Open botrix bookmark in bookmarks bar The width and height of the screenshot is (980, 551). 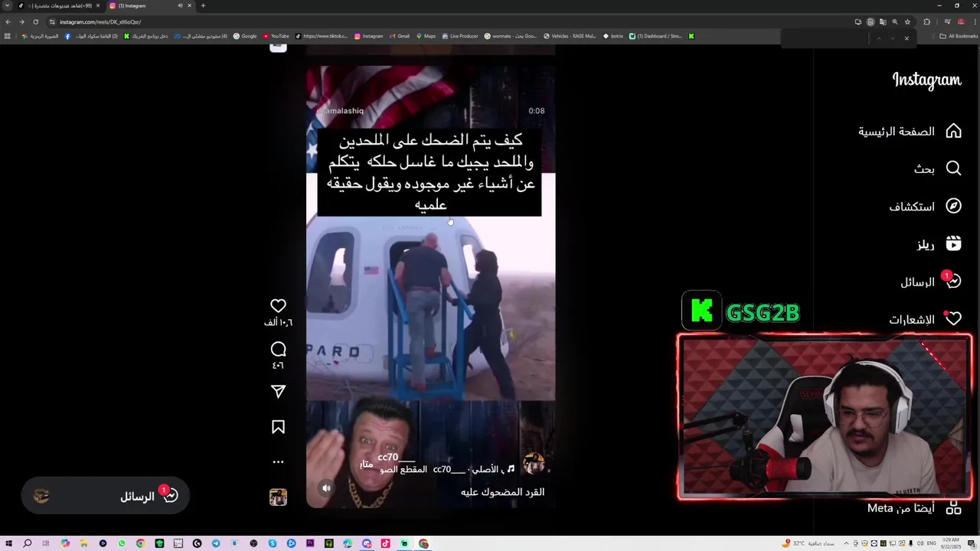[613, 36]
